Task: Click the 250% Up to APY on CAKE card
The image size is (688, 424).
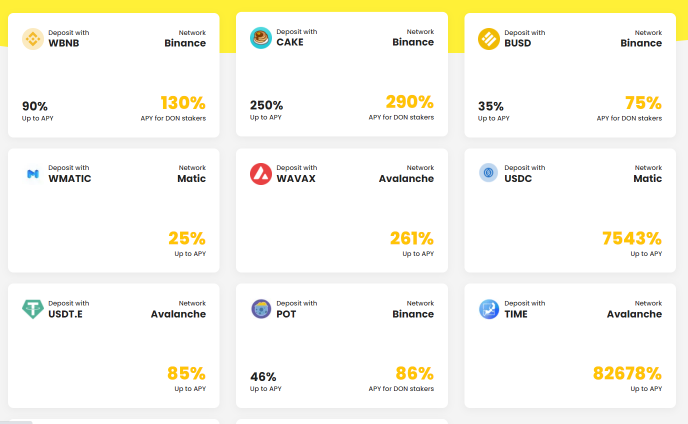Action: 266,105
